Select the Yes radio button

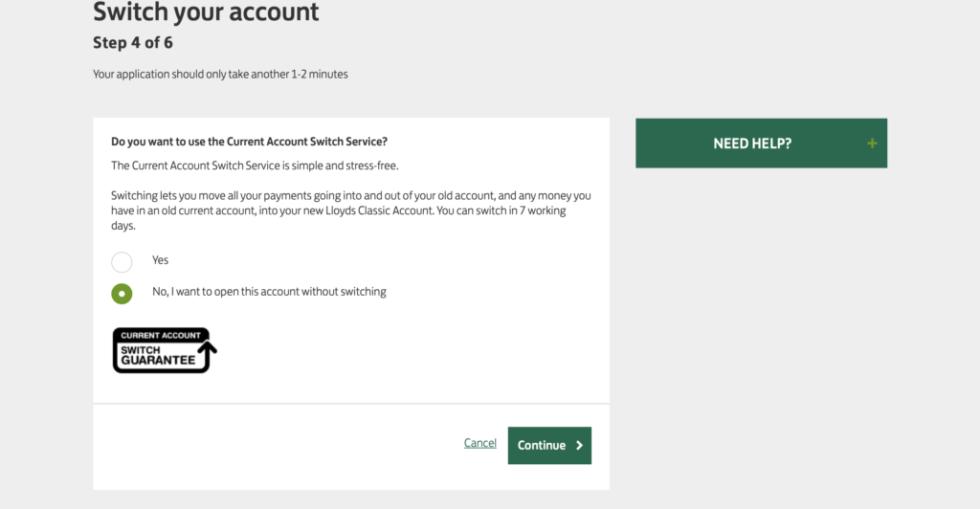point(122,262)
